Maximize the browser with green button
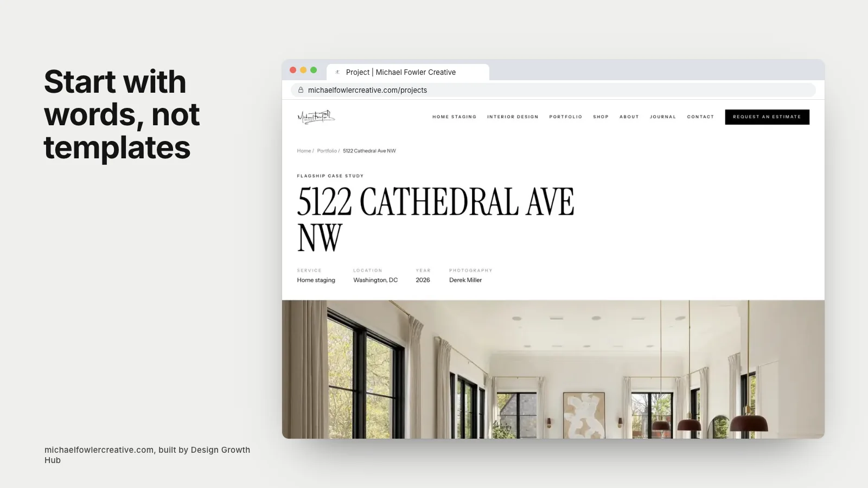The width and height of the screenshot is (868, 488). pos(314,70)
